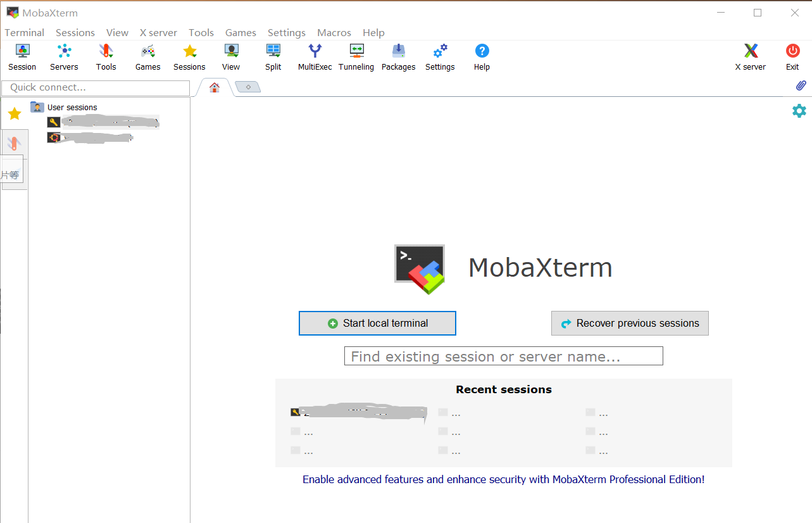The height and width of the screenshot is (523, 812).
Task: Open the Settings menu in menu bar
Action: point(287,32)
